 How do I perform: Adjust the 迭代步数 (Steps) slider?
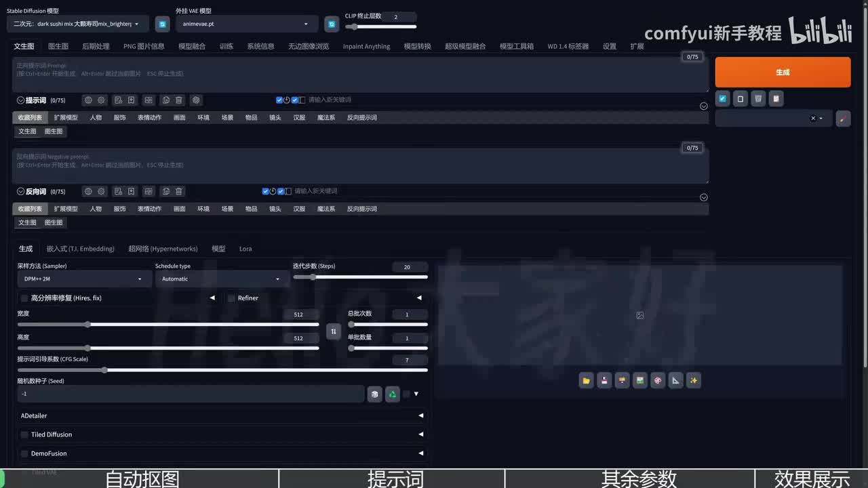tap(360, 277)
